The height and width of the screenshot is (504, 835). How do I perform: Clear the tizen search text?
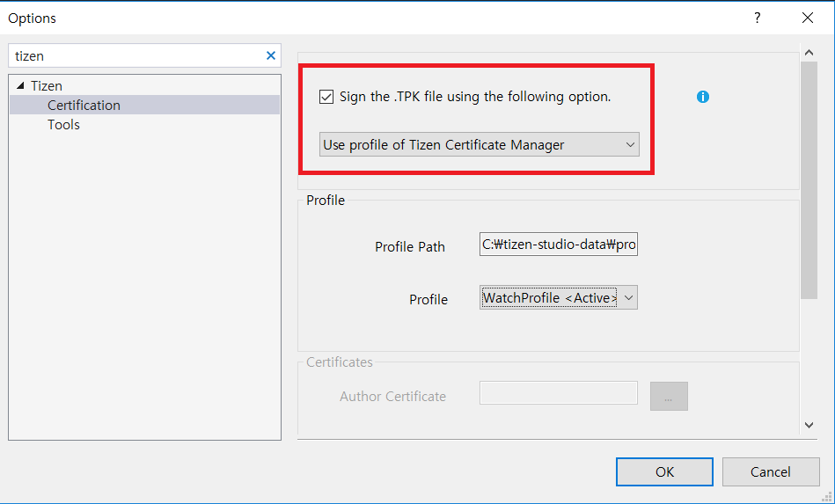[x=271, y=55]
